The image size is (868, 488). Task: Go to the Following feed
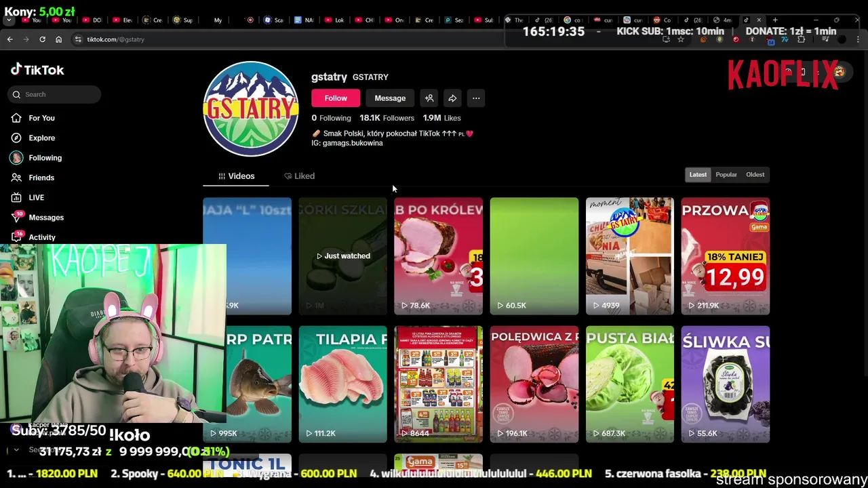[45, 158]
